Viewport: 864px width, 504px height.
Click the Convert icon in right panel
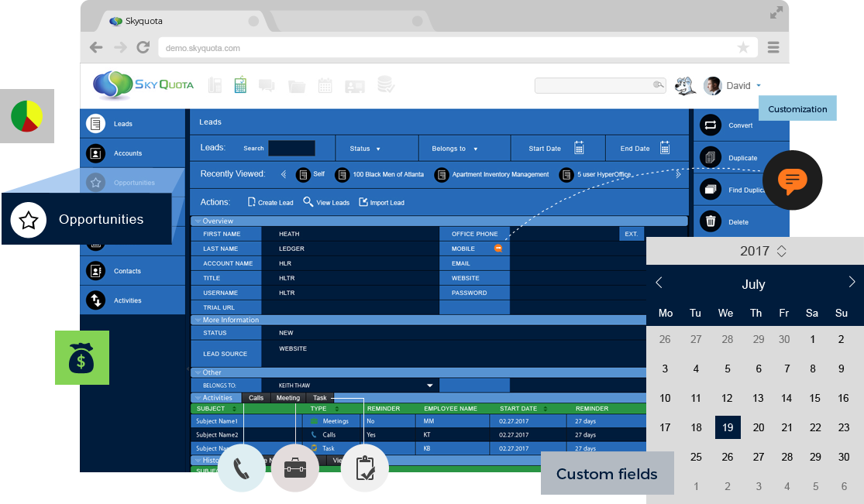click(x=710, y=125)
